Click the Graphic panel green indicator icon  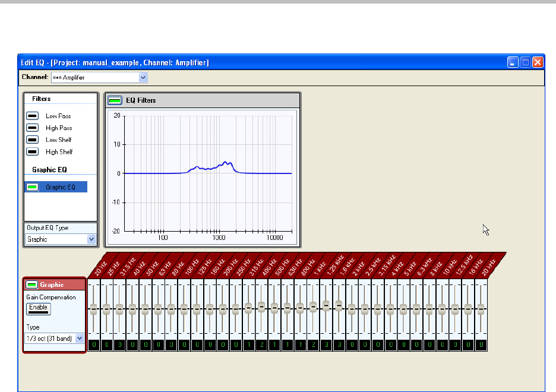tap(32, 284)
